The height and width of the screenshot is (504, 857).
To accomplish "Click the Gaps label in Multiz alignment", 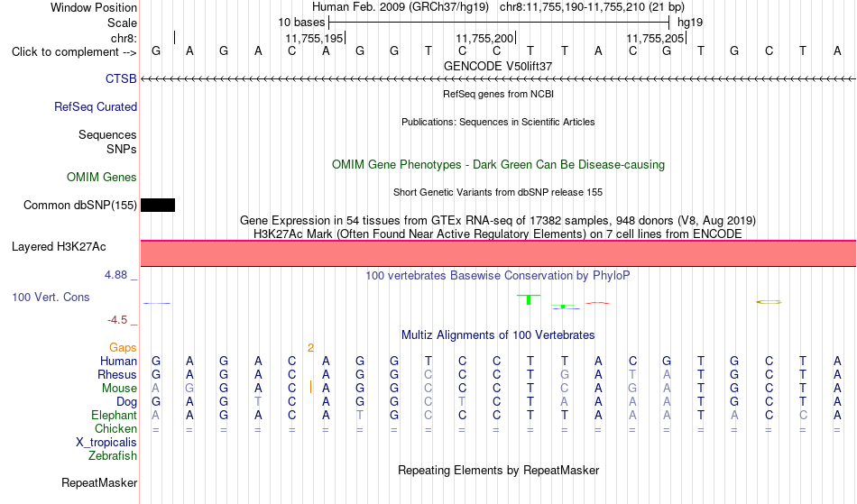I will point(123,348).
